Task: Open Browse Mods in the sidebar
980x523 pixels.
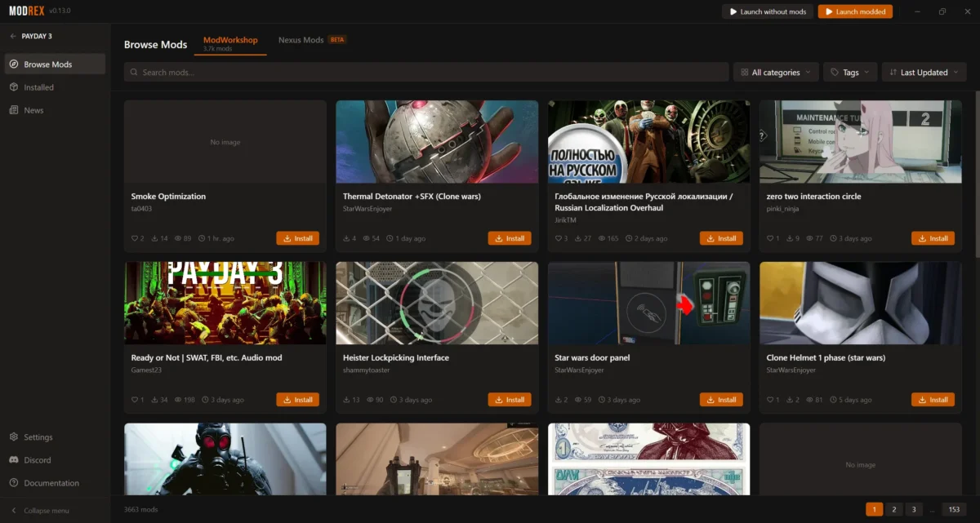Action: click(x=55, y=64)
